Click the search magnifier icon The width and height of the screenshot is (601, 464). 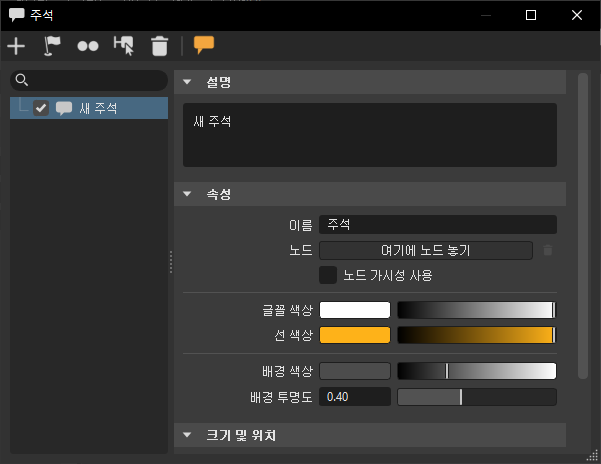22,80
